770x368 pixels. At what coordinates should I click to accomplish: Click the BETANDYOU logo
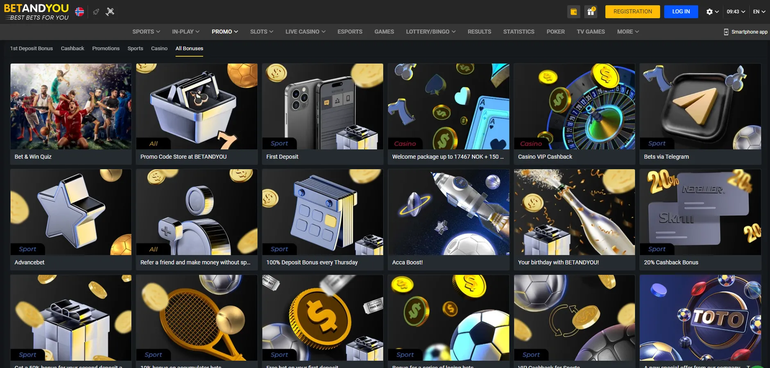click(x=36, y=12)
